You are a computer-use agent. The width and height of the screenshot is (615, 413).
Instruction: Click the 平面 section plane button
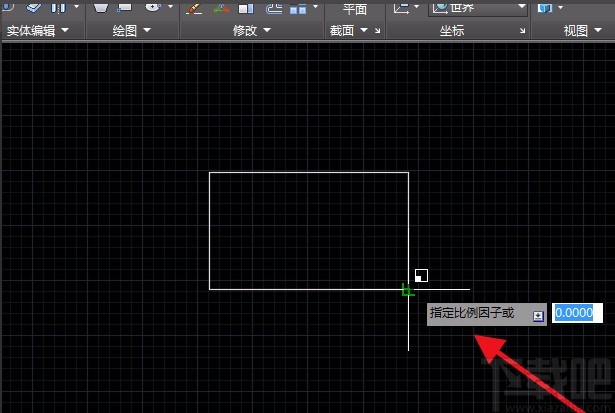click(354, 9)
